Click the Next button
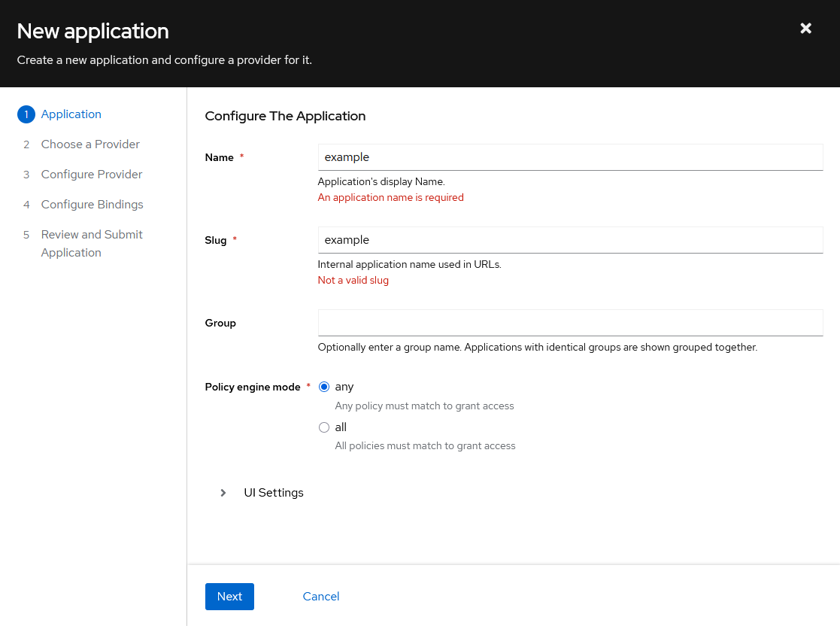 (x=229, y=596)
